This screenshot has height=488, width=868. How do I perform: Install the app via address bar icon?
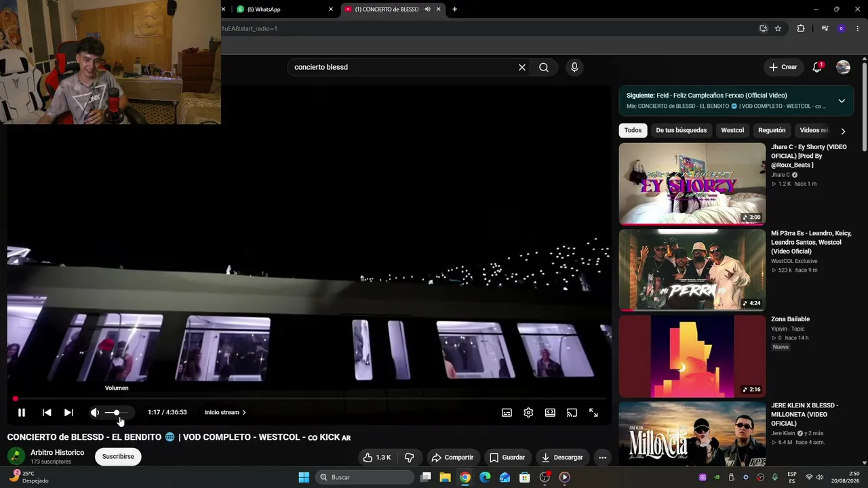[763, 28]
